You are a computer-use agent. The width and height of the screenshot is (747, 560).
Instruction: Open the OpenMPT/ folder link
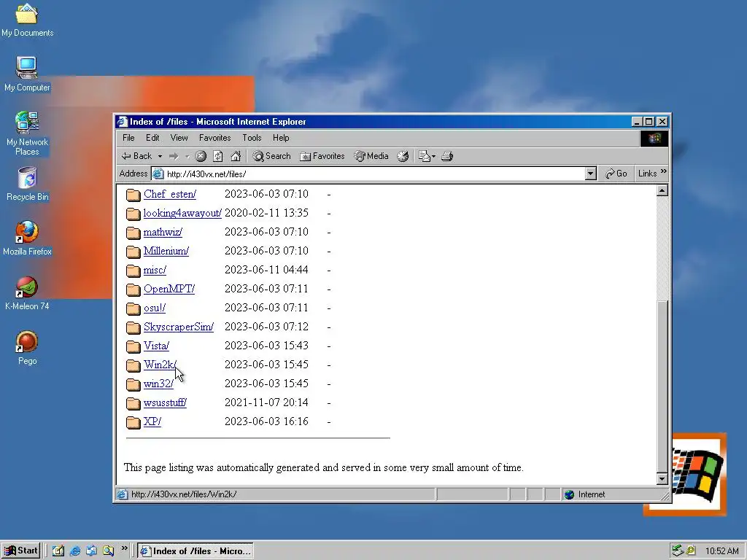click(169, 289)
